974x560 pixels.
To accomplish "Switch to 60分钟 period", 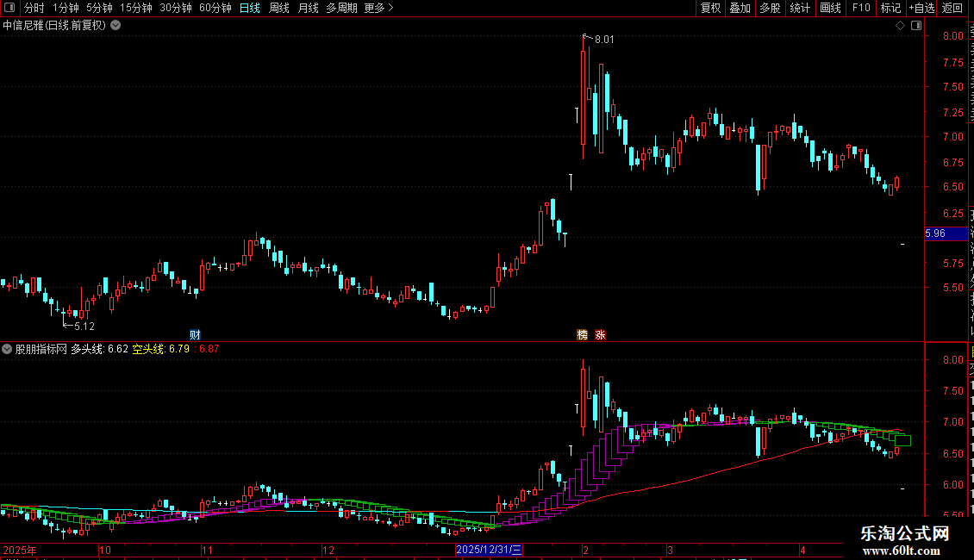I will (x=215, y=8).
